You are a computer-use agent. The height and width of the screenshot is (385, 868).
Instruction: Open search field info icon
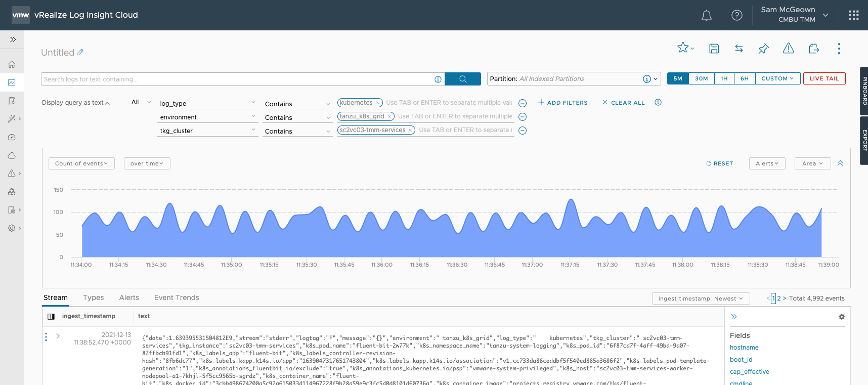438,79
